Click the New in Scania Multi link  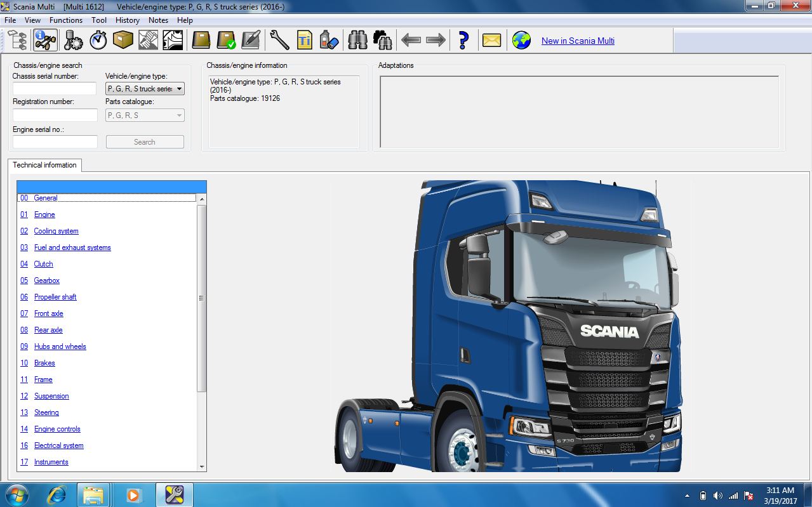click(578, 41)
